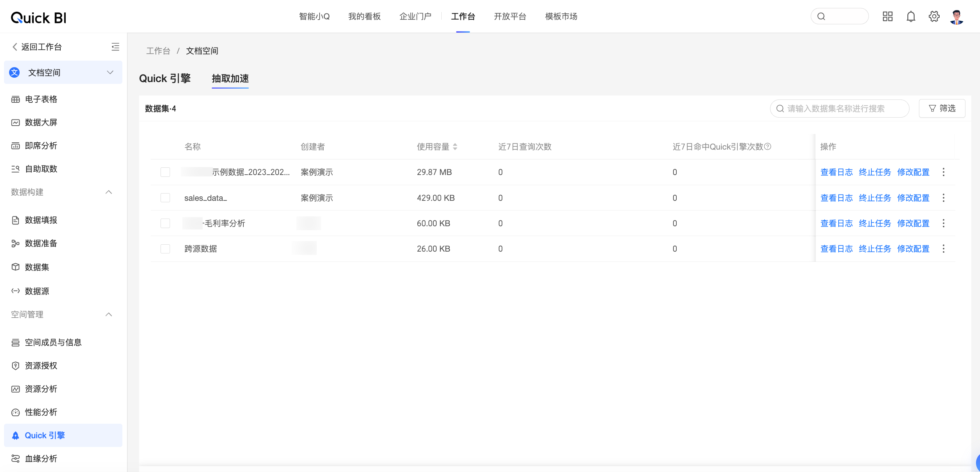This screenshot has width=980, height=472.
Task: Open 工作台 in the top navigation
Action: tap(463, 16)
